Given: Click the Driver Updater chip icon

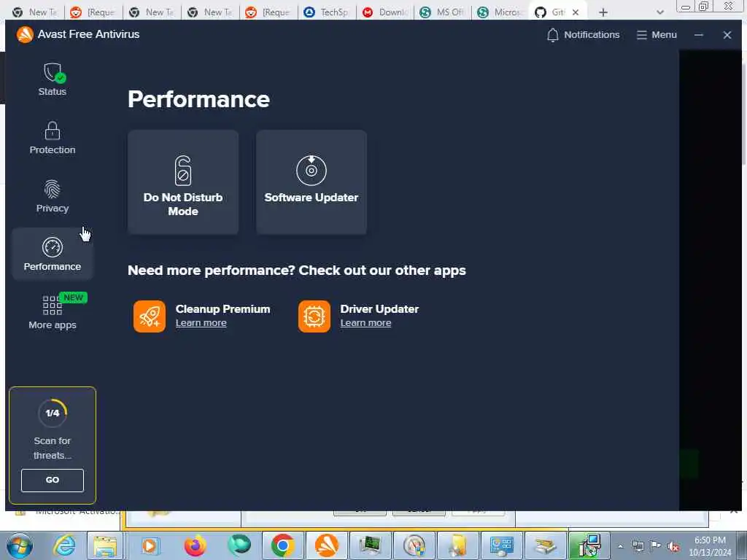Looking at the screenshot, I should coord(314,316).
